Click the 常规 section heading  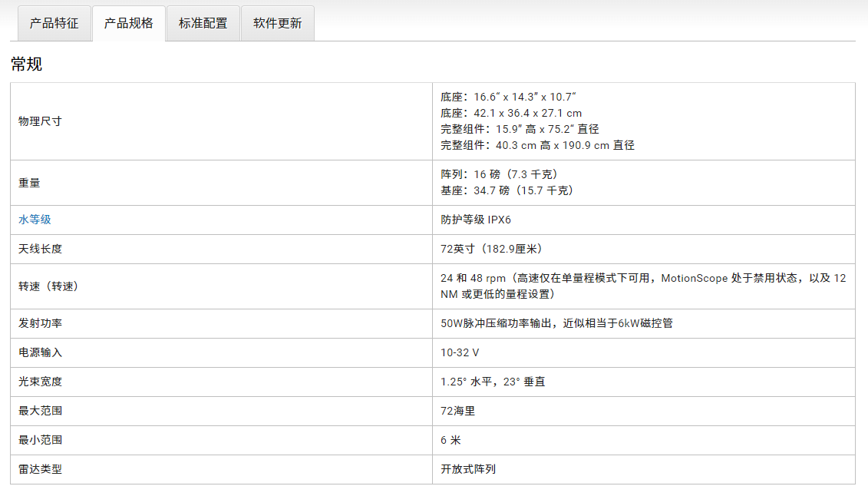point(26,64)
